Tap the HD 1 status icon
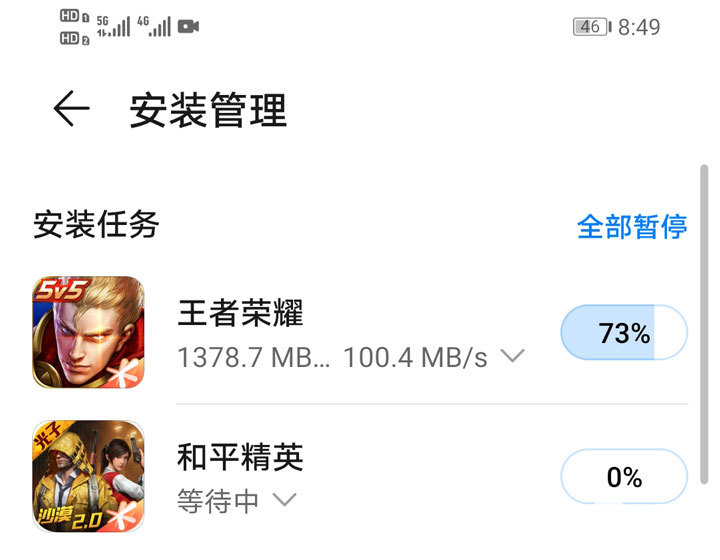The width and height of the screenshot is (720, 560). tap(74, 16)
